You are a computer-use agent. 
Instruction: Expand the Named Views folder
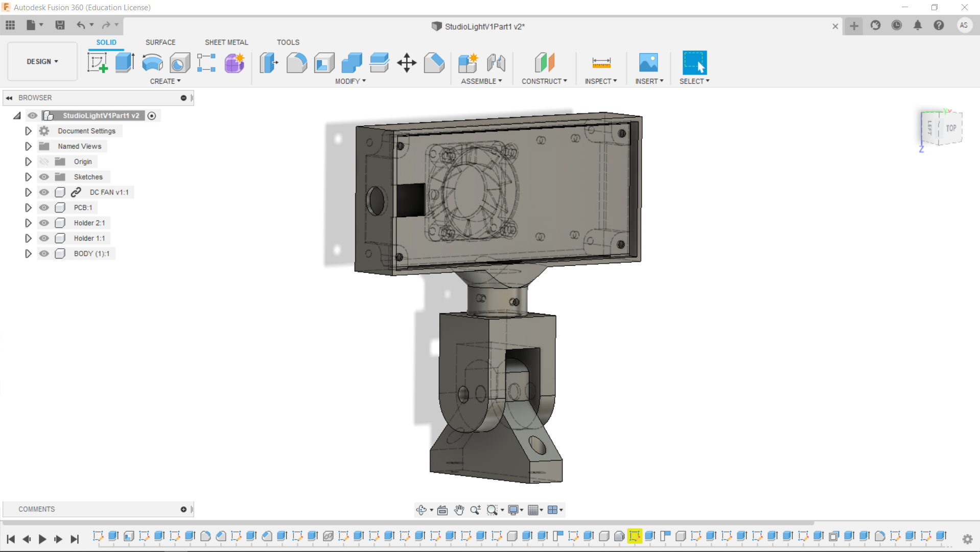[28, 146]
